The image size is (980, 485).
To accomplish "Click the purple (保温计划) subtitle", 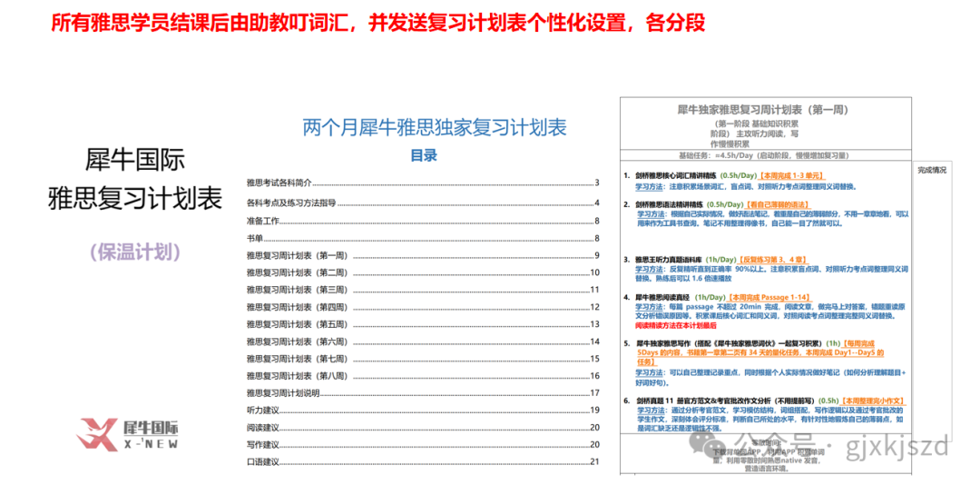I will tap(135, 251).
